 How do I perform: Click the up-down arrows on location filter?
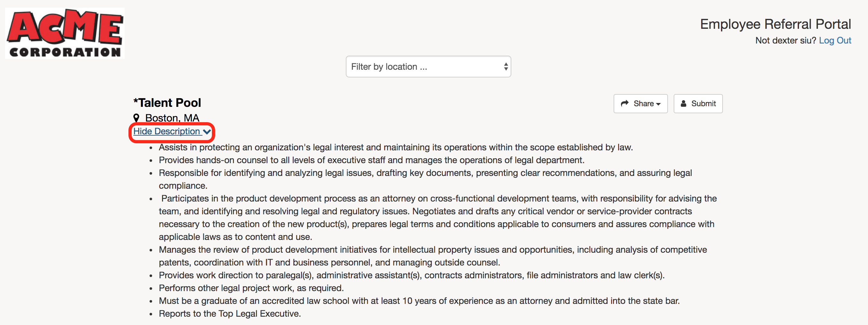pyautogui.click(x=506, y=67)
